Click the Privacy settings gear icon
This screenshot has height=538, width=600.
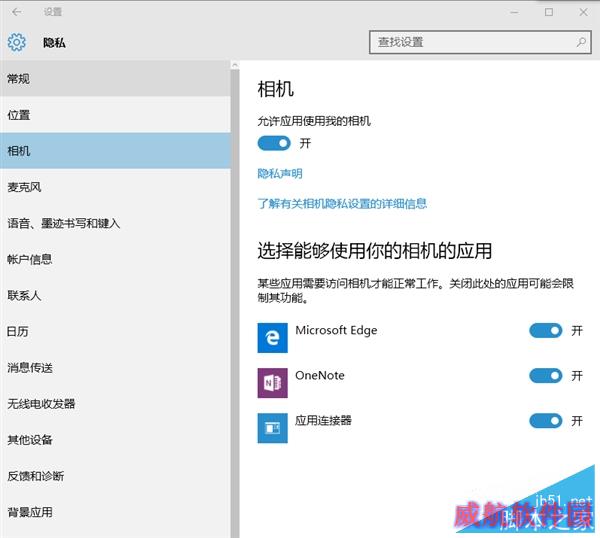click(x=17, y=42)
